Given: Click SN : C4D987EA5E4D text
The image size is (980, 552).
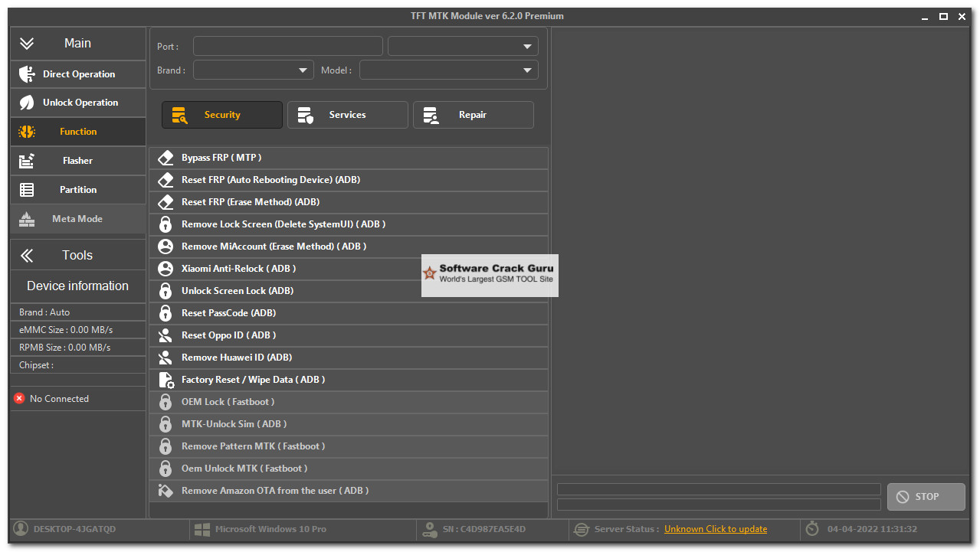Looking at the screenshot, I should coord(484,529).
